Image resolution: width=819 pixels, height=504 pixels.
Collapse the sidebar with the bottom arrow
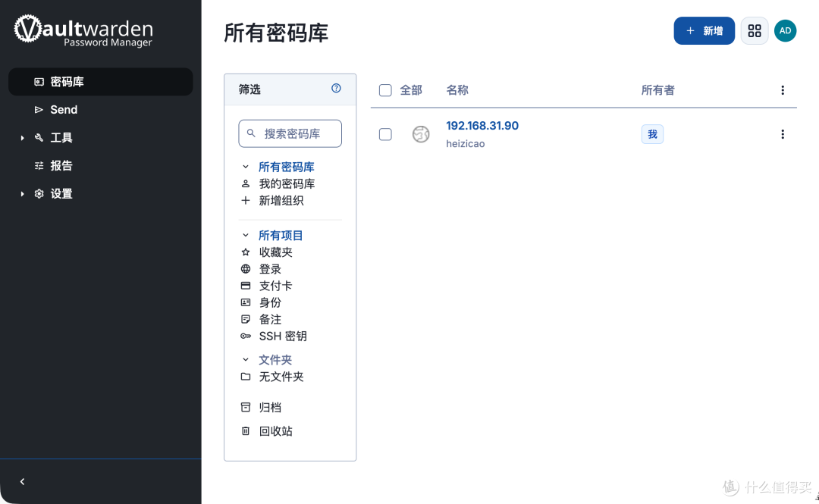pos(22,481)
